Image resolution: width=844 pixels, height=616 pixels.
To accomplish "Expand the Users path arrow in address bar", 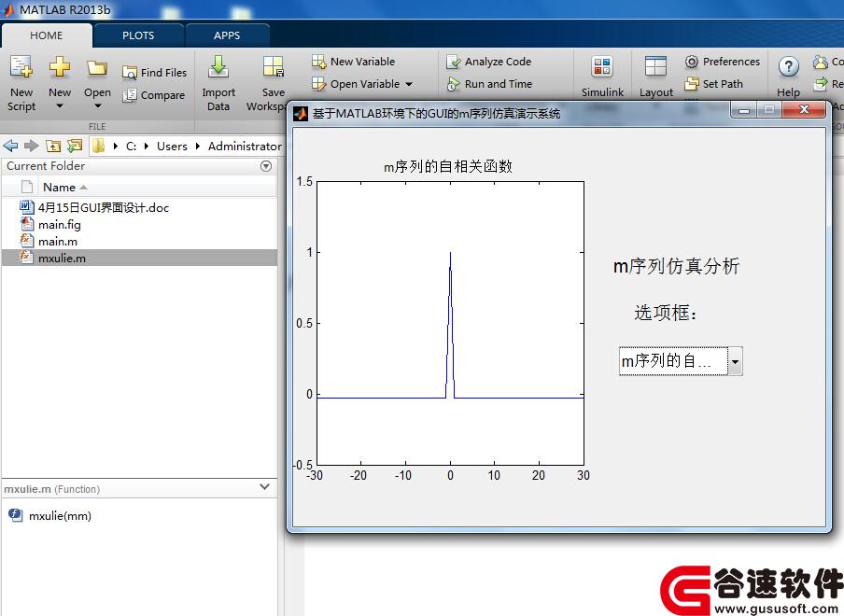I will coord(198,147).
